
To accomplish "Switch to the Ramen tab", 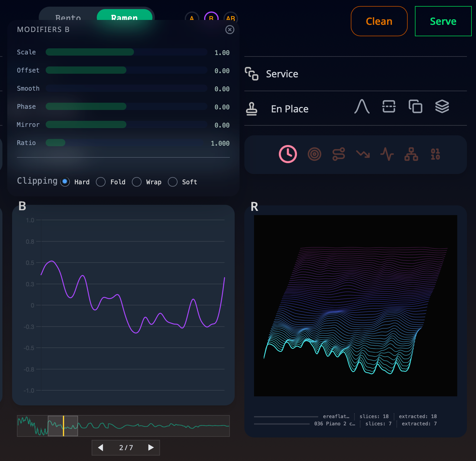I will click(124, 15).
